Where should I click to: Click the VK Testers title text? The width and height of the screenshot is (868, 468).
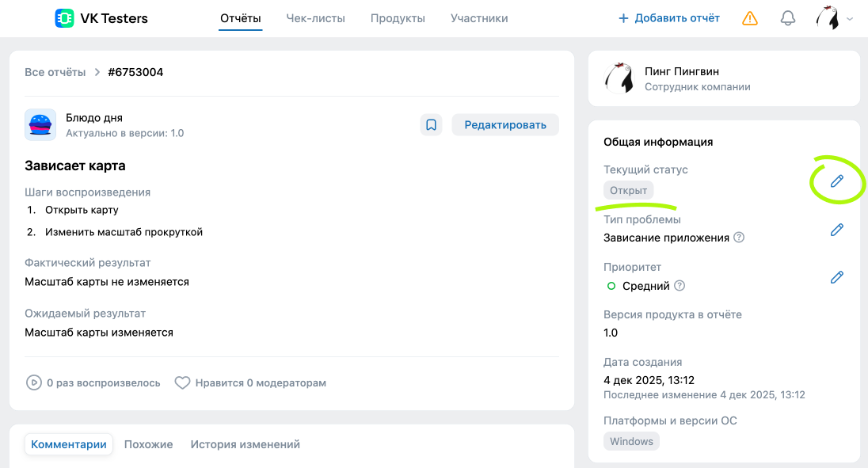pyautogui.click(x=114, y=18)
